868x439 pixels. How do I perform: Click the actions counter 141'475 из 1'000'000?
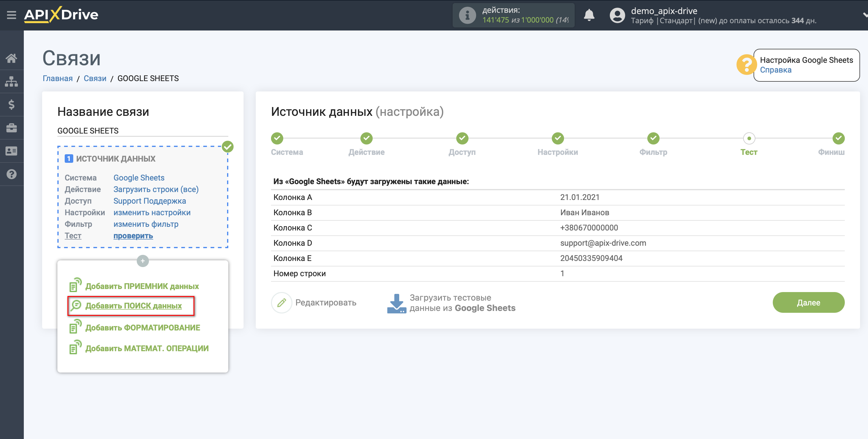[x=525, y=20]
